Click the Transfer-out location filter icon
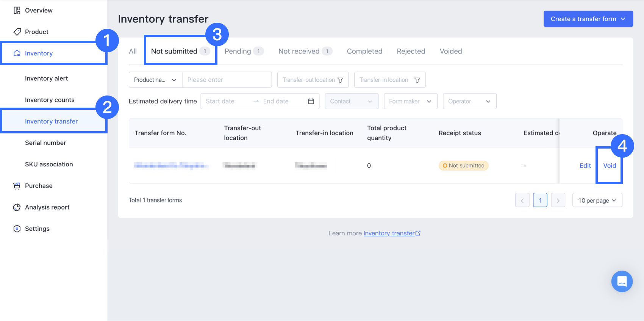 point(340,80)
